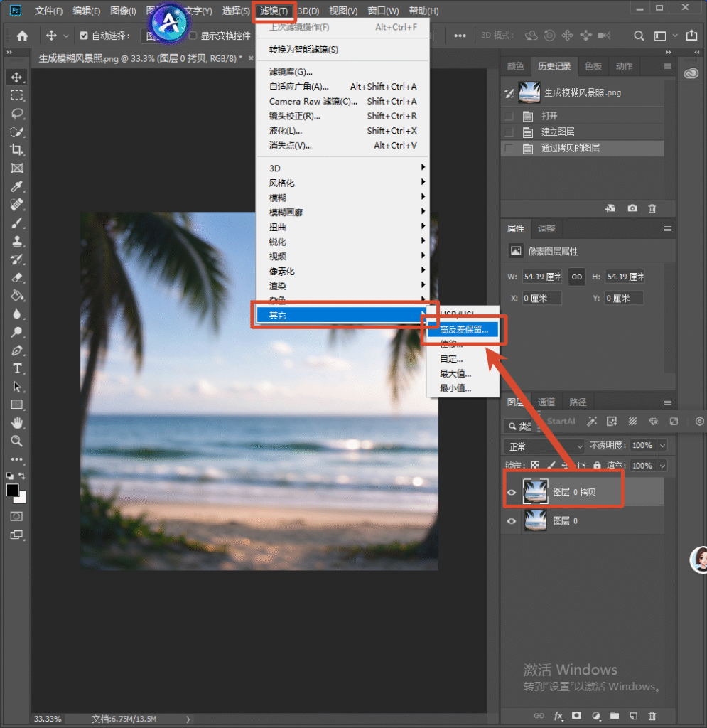Select the Eyedropper tool

pos(17,186)
